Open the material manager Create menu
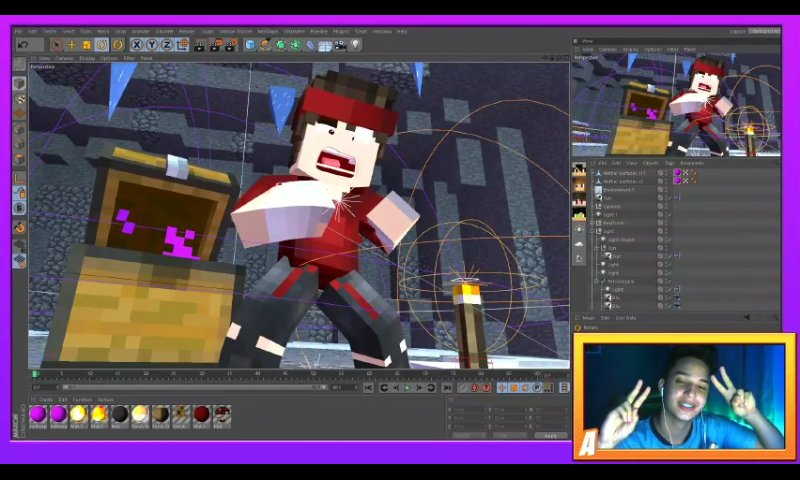 46,400
